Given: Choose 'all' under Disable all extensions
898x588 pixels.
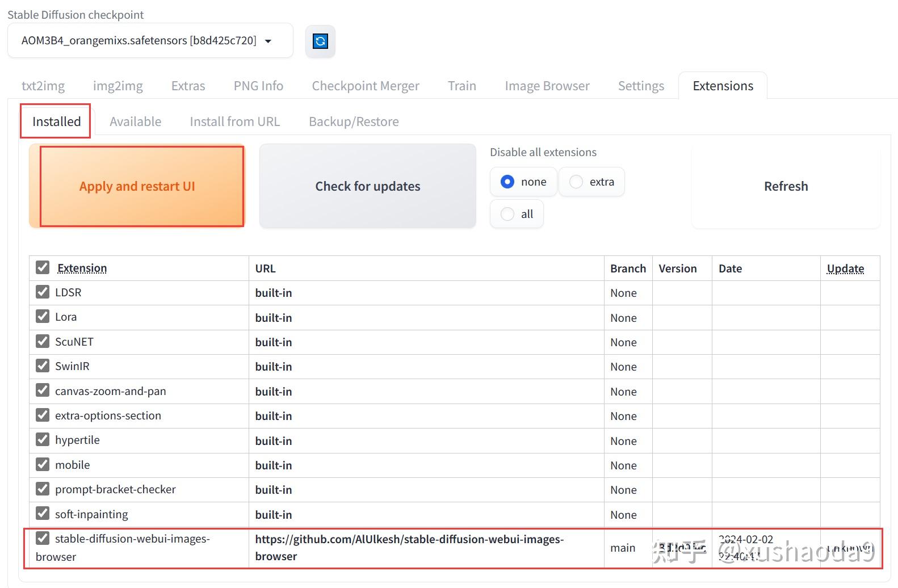Looking at the screenshot, I should [x=507, y=214].
